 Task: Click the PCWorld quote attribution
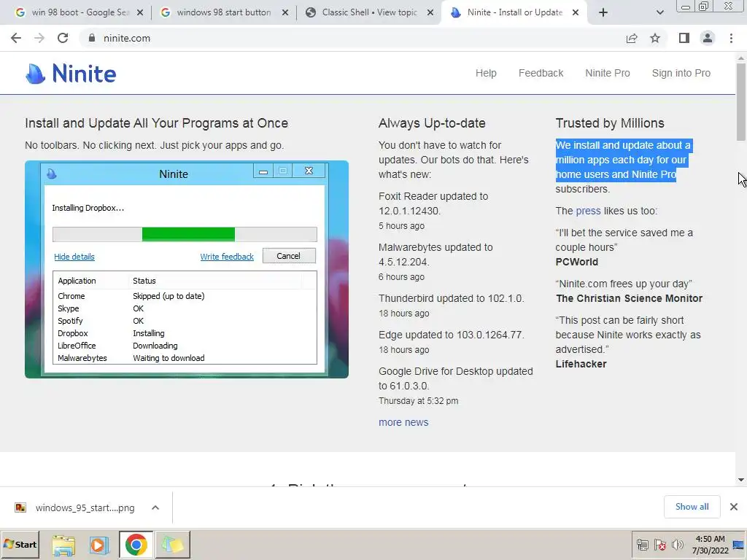576,262
